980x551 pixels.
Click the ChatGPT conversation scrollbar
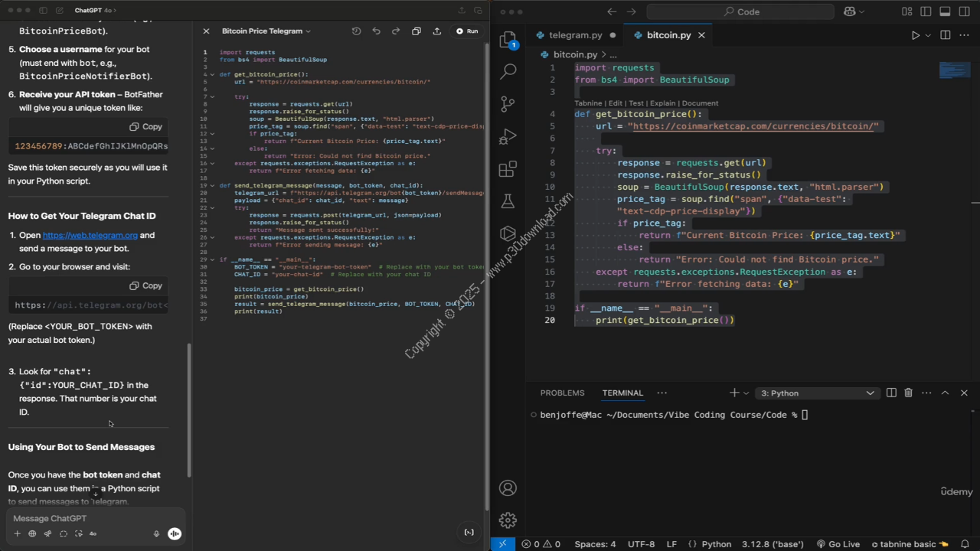[x=188, y=409]
